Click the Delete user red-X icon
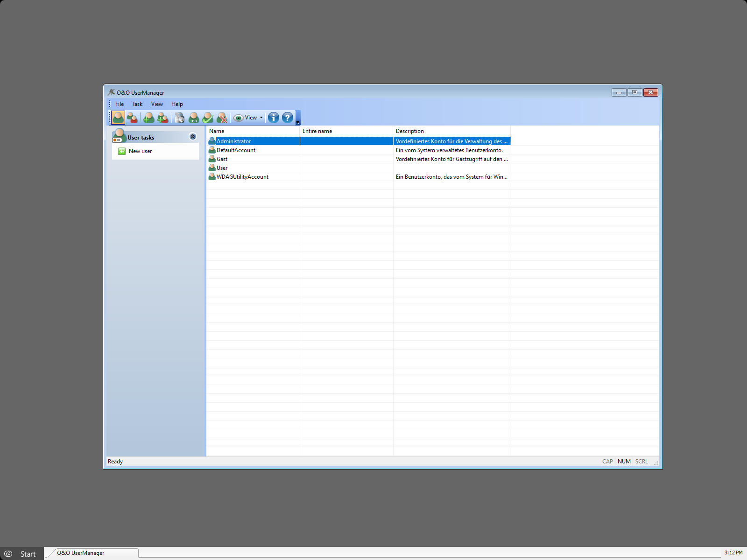 point(222,118)
